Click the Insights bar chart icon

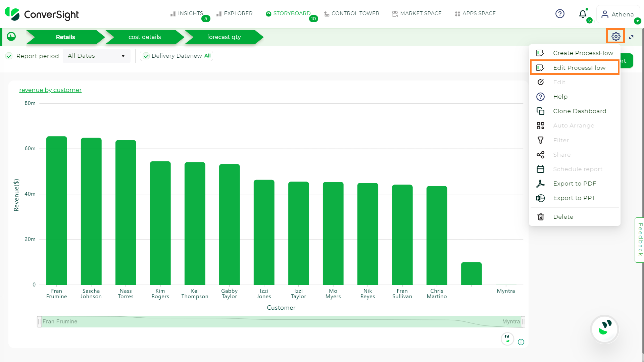173,14
